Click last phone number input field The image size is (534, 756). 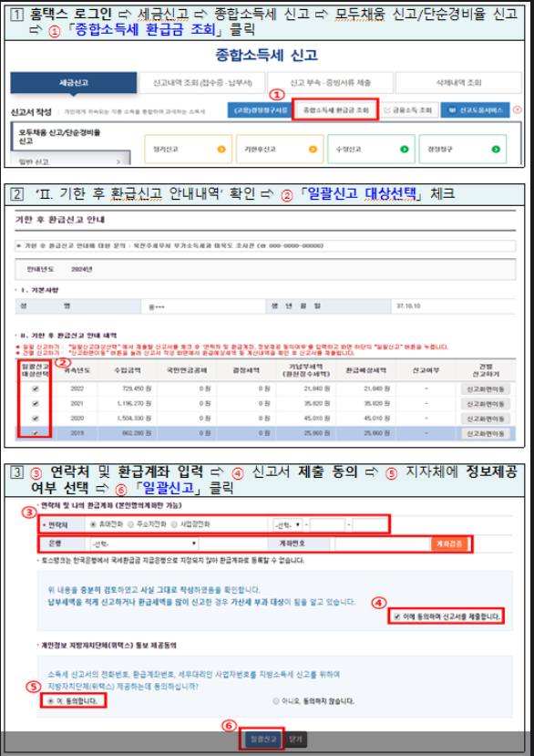click(x=370, y=524)
